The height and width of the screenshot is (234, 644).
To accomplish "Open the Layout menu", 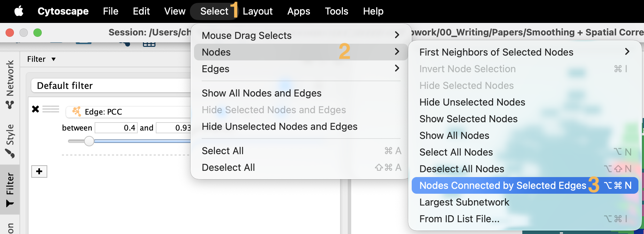I will [x=257, y=11].
